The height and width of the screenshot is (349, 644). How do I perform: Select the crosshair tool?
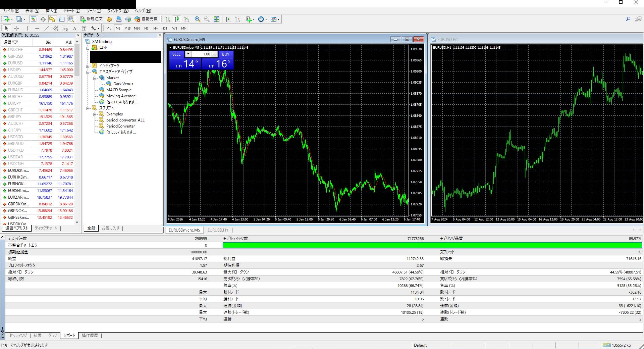[16, 28]
